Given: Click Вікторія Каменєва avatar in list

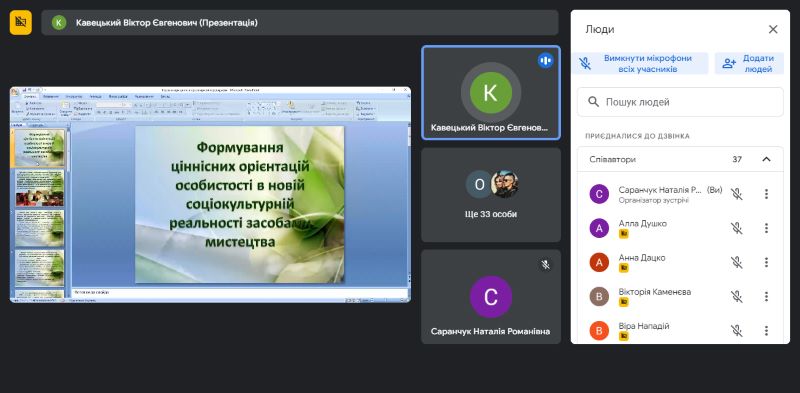Looking at the screenshot, I should (599, 297).
